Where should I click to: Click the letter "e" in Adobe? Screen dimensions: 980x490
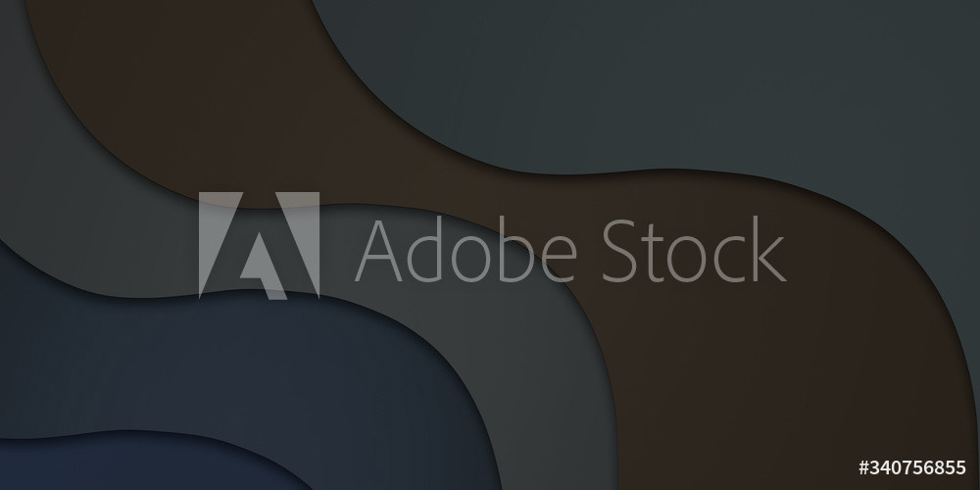[x=560, y=260]
